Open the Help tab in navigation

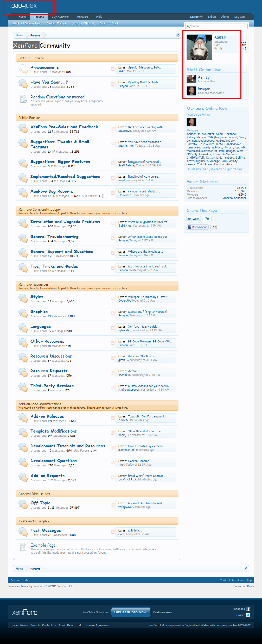[99, 17]
